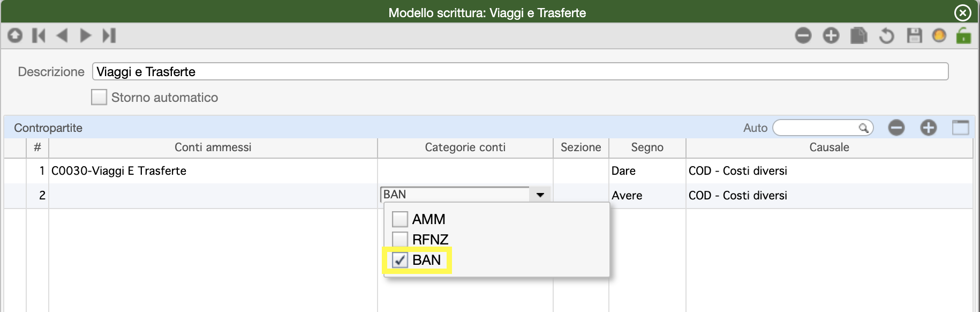
Task: Click the Categorie conti column header
Action: pyautogui.click(x=465, y=147)
